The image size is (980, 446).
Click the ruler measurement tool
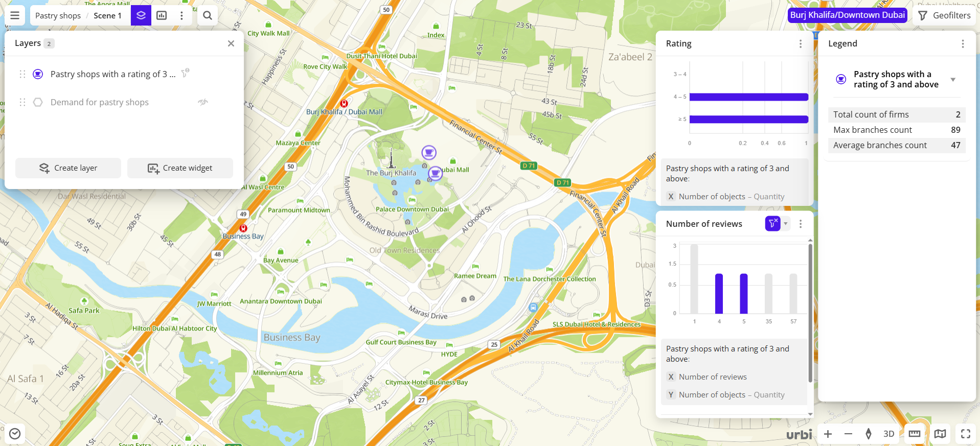point(914,434)
